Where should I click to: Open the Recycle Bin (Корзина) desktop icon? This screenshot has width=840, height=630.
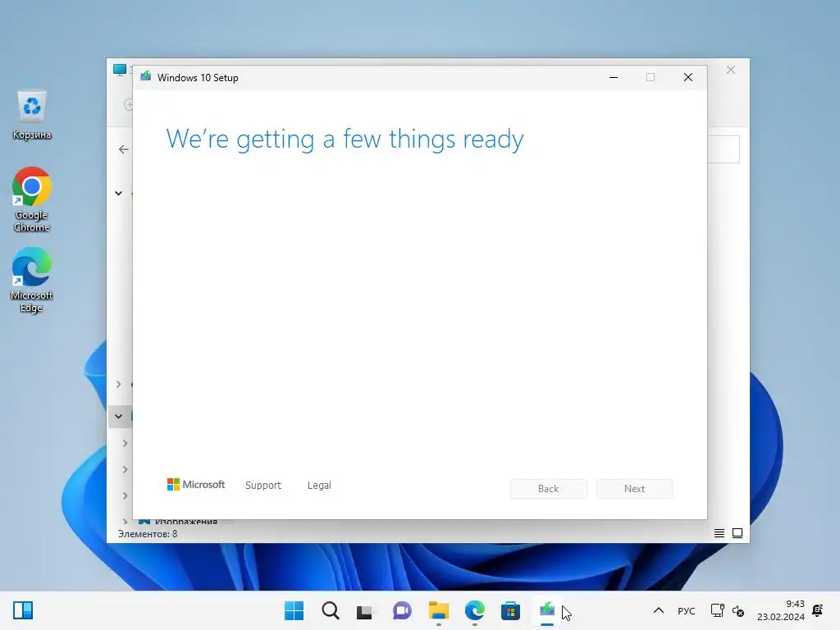32,114
